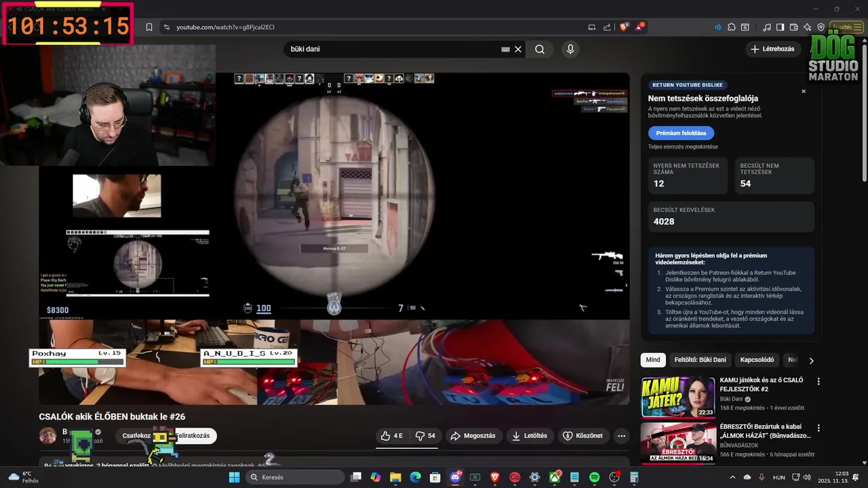Screen dimensions: 868x488
Task: Open Spotify from the taskbar
Action: (594, 477)
